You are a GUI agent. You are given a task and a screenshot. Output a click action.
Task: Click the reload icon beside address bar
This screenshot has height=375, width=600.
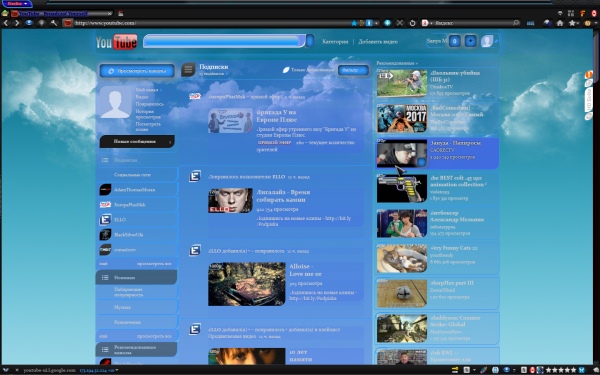click(412, 23)
